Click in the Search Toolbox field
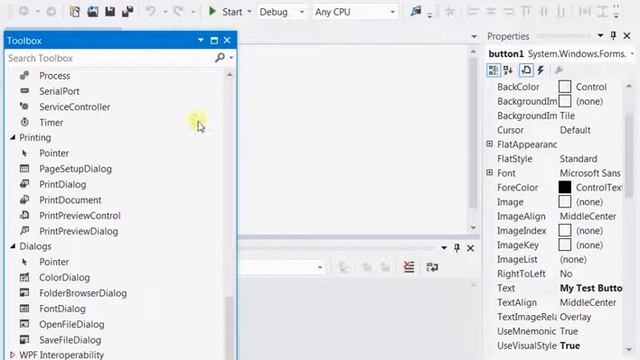The width and height of the screenshot is (640, 360). (110, 58)
